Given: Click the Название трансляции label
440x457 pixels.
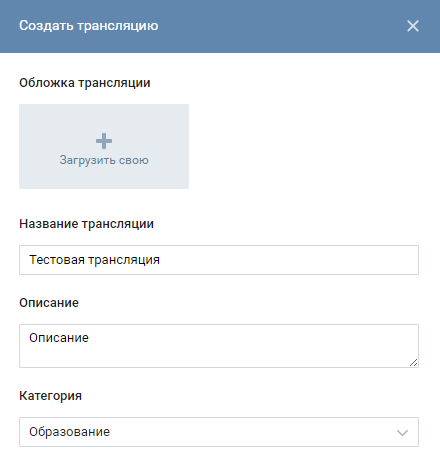Looking at the screenshot, I should pyautogui.click(x=86, y=224).
